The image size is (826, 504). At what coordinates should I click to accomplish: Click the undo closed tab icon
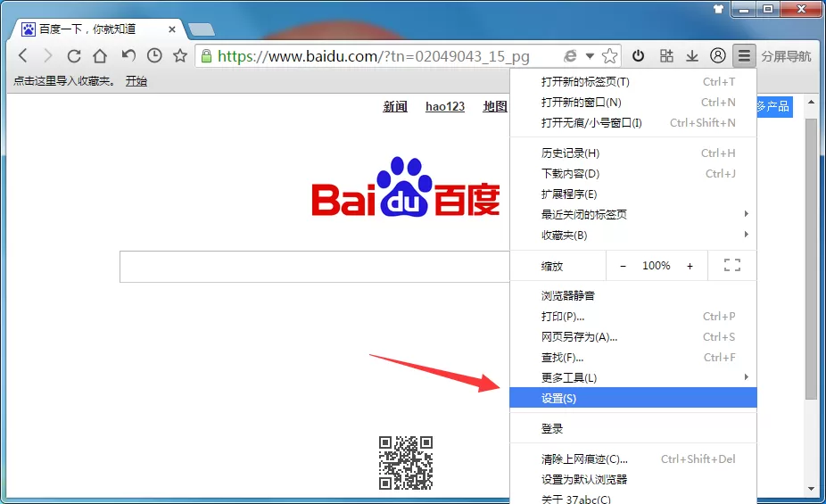(x=128, y=54)
